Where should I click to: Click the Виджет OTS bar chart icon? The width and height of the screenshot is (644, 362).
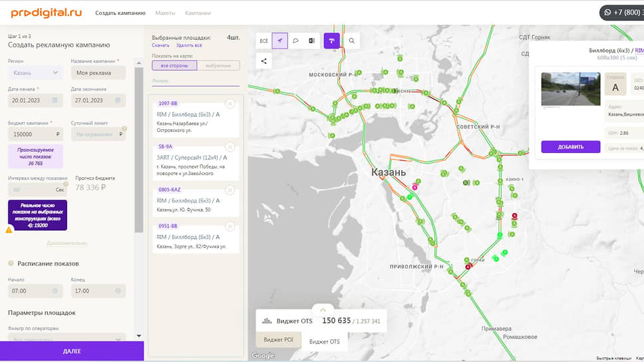point(267,321)
